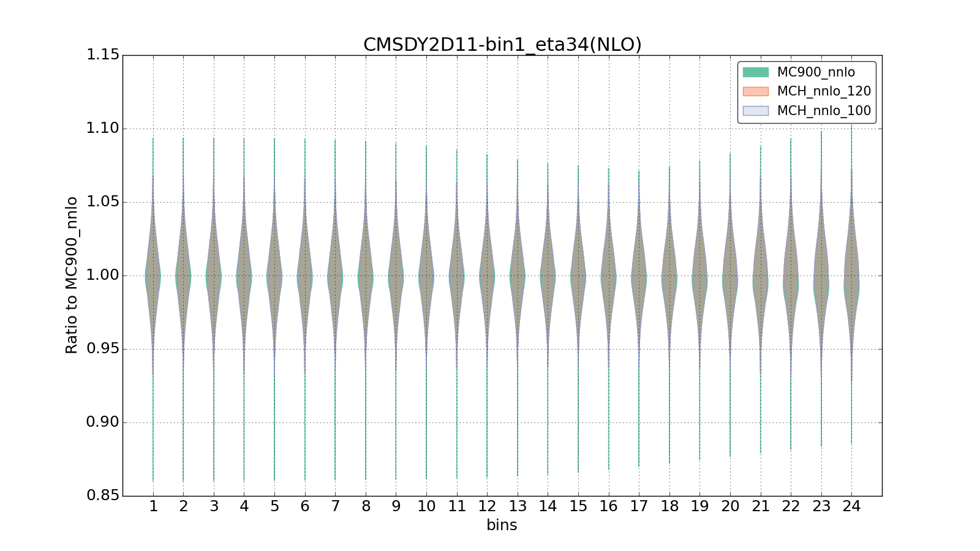Select the MCH_nnlo_120 legend label

click(824, 92)
